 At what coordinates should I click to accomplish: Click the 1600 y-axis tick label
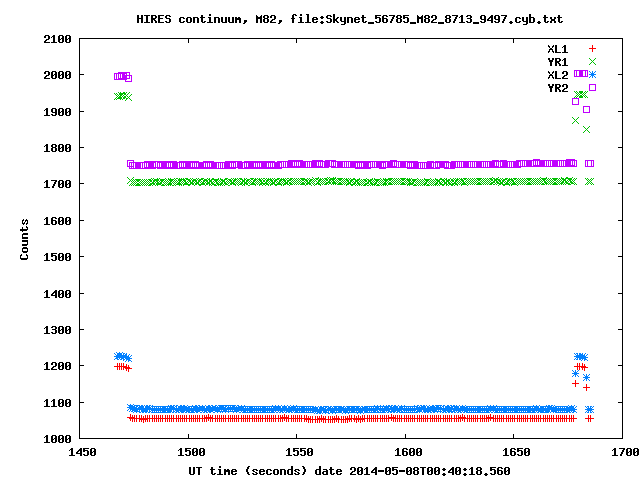pyautogui.click(x=57, y=221)
